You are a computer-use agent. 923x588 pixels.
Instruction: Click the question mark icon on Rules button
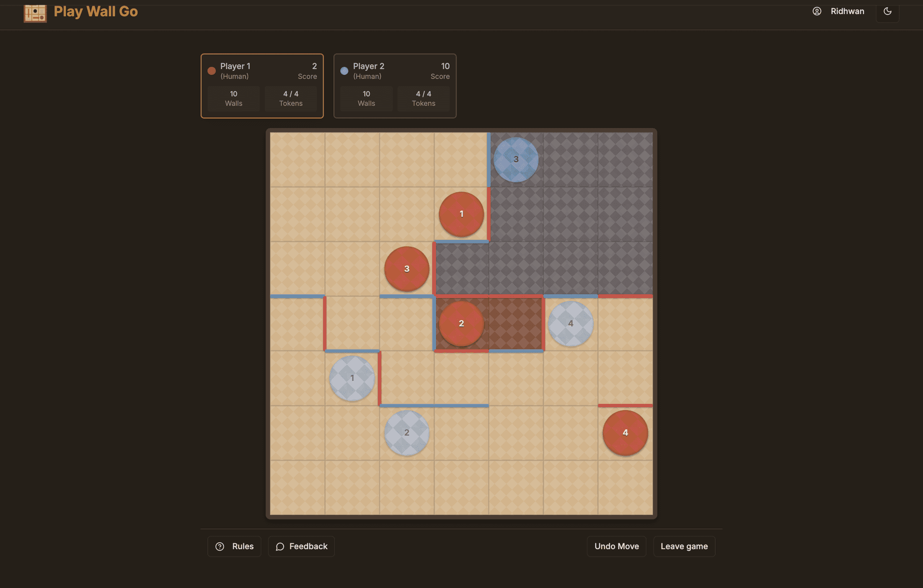pyautogui.click(x=220, y=546)
